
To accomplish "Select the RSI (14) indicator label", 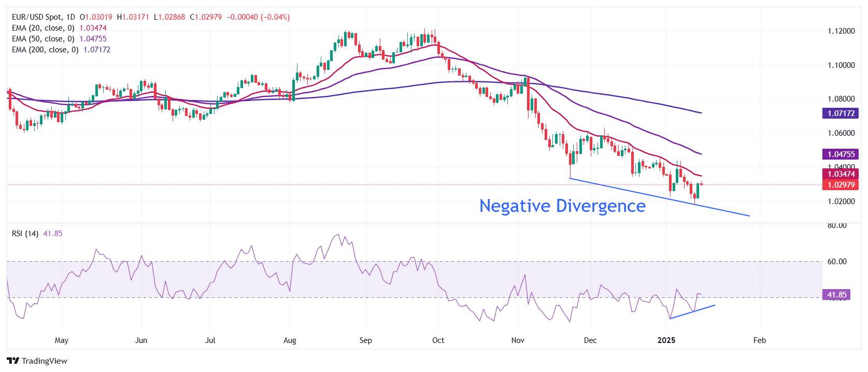I will pos(25,234).
